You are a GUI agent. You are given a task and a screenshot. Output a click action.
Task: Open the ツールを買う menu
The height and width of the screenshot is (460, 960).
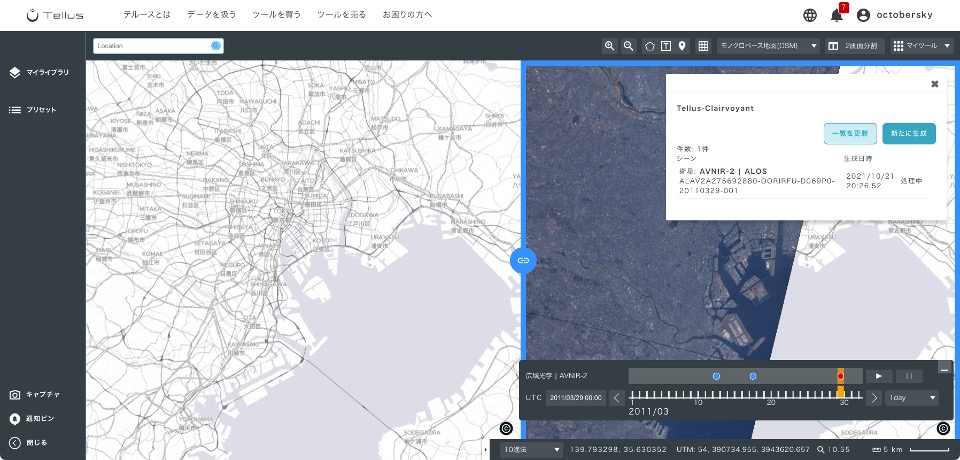click(276, 15)
